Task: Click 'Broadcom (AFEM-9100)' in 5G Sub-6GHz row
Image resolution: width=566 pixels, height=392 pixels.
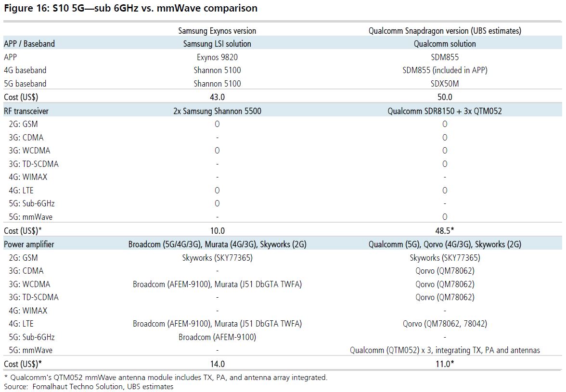Action: (x=218, y=337)
